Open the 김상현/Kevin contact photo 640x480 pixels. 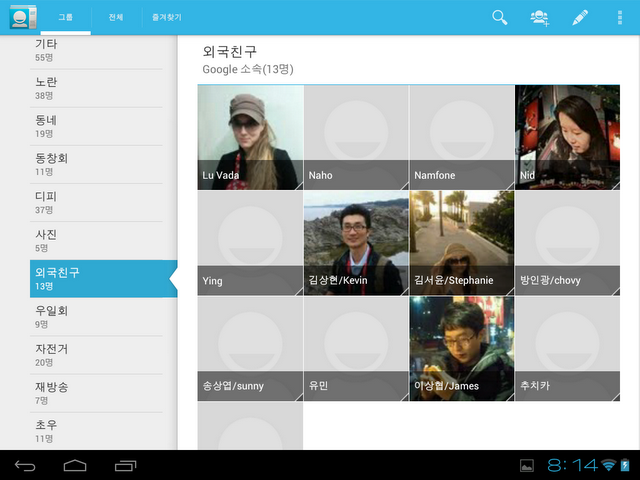356,243
